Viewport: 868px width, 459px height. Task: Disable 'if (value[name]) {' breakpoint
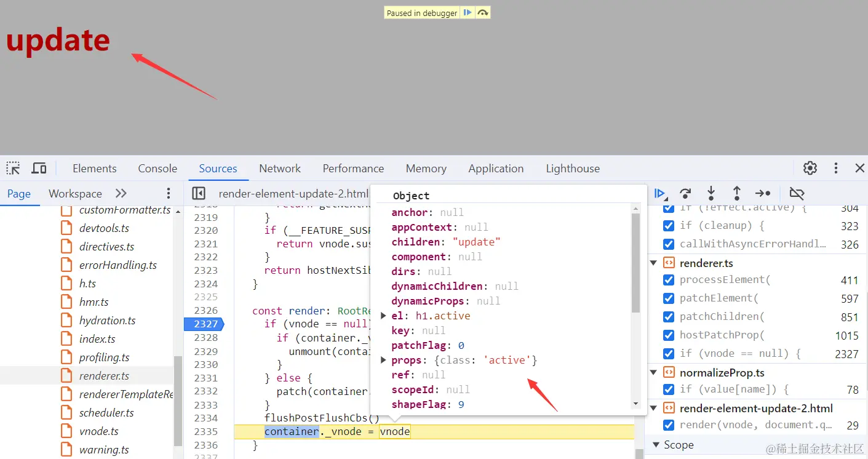pyautogui.click(x=669, y=389)
